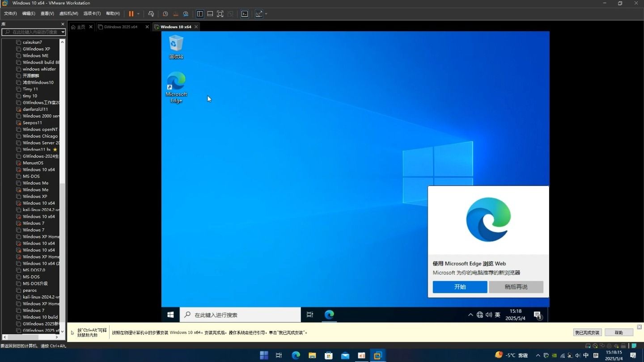Select 开源麒麟 in the library
644x362 pixels.
tap(31, 76)
